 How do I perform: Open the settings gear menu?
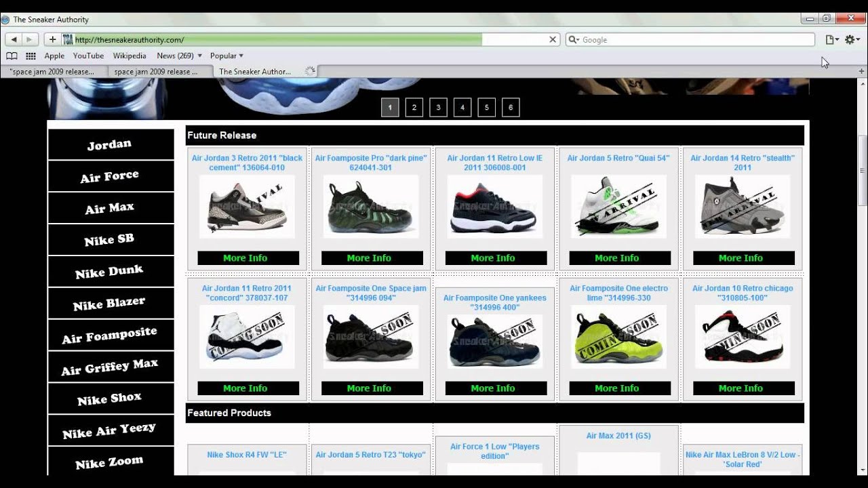[x=852, y=40]
